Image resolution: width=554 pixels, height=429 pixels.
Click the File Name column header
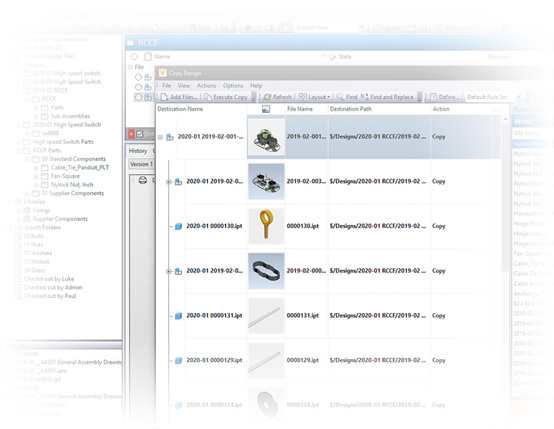pyautogui.click(x=300, y=109)
